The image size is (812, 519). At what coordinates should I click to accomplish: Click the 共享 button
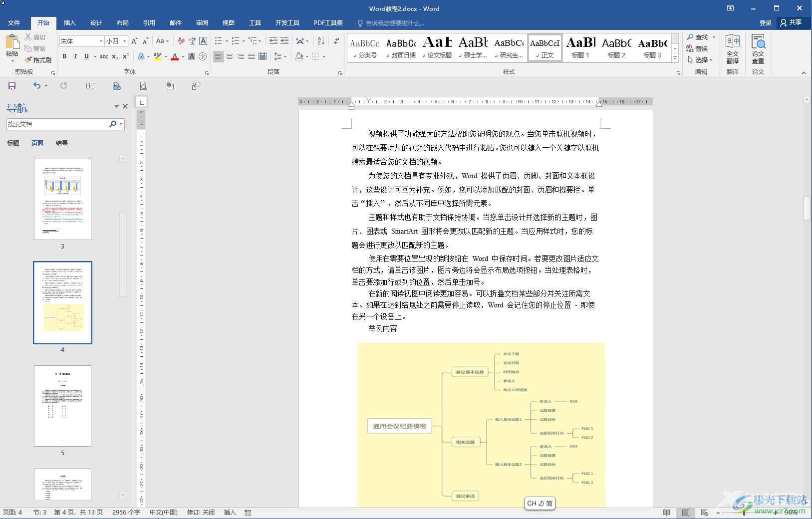click(792, 23)
